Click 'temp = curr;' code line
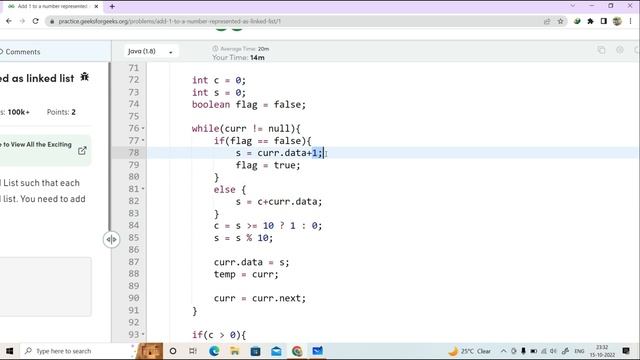Image resolution: width=640 pixels, height=360 pixels. point(246,274)
